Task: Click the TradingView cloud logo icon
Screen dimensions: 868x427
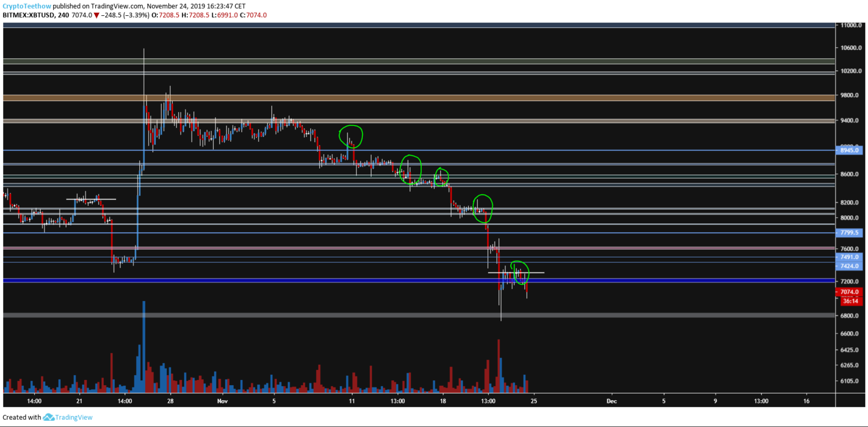Action: point(48,417)
